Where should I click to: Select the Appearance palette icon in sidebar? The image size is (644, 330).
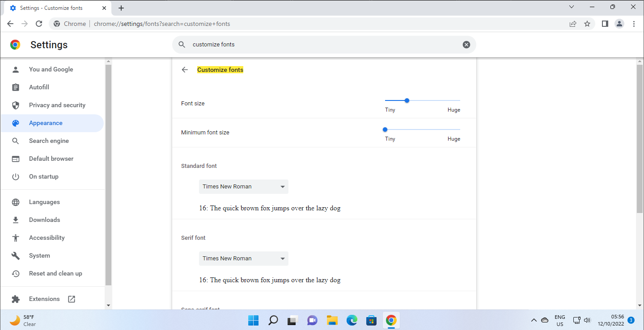pos(16,123)
